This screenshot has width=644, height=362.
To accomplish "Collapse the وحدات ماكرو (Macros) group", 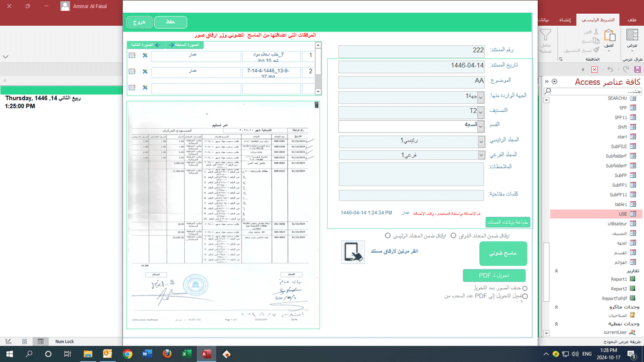I will [557, 307].
